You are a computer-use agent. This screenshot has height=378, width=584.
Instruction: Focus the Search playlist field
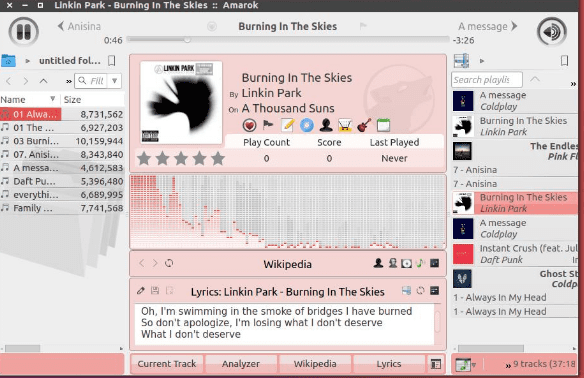(x=487, y=80)
